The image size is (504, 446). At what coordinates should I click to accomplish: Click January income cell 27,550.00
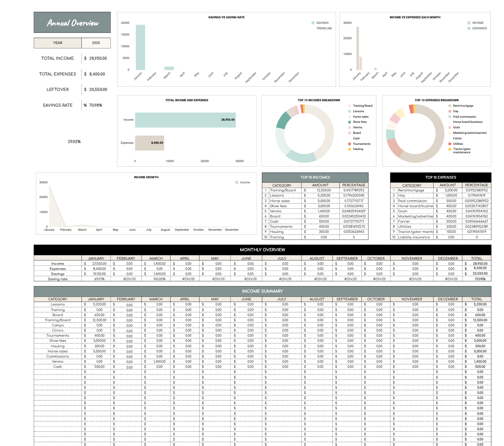pyautogui.click(x=96, y=264)
